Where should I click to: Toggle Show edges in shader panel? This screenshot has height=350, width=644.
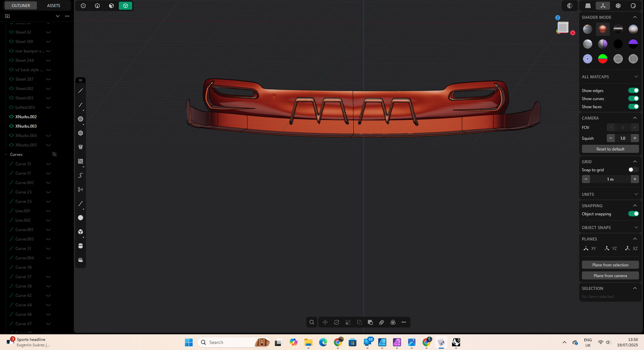tap(633, 90)
